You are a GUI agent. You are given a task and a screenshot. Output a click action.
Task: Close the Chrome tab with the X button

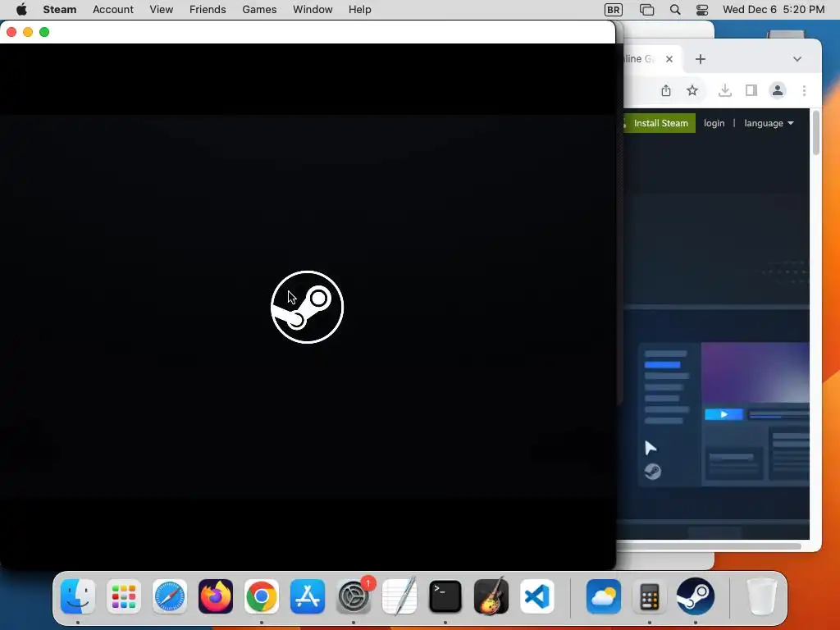[669, 59]
